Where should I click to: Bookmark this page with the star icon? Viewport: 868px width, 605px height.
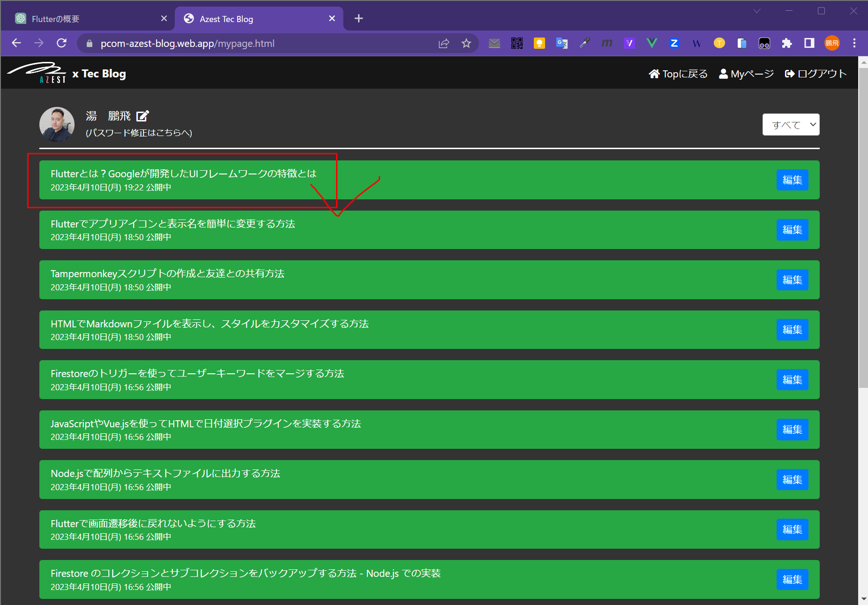466,44
